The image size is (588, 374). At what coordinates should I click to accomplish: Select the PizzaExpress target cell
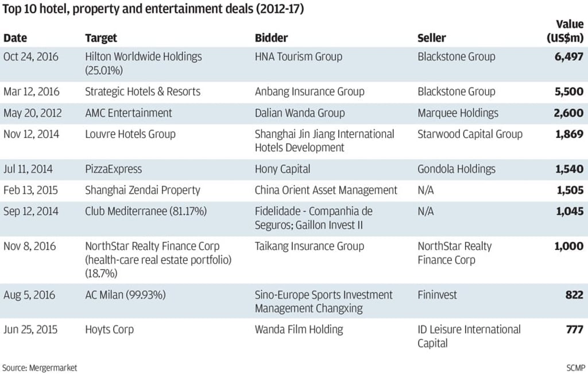(113, 169)
